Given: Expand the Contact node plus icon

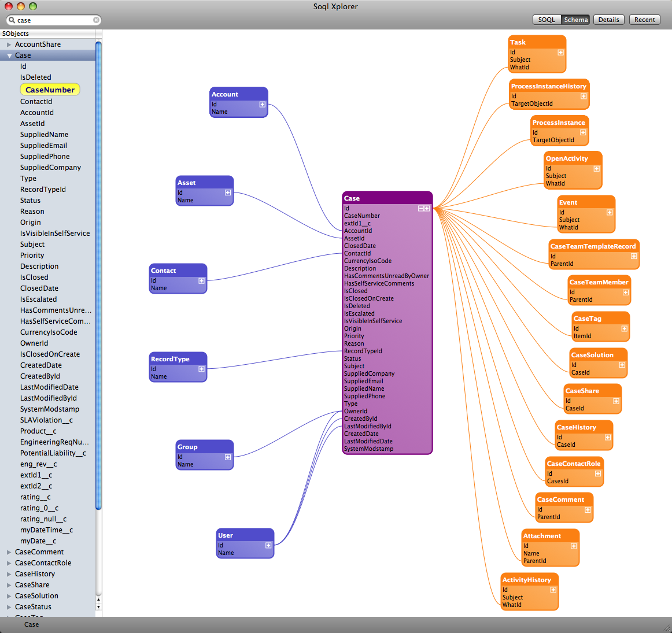Looking at the screenshot, I should [201, 281].
